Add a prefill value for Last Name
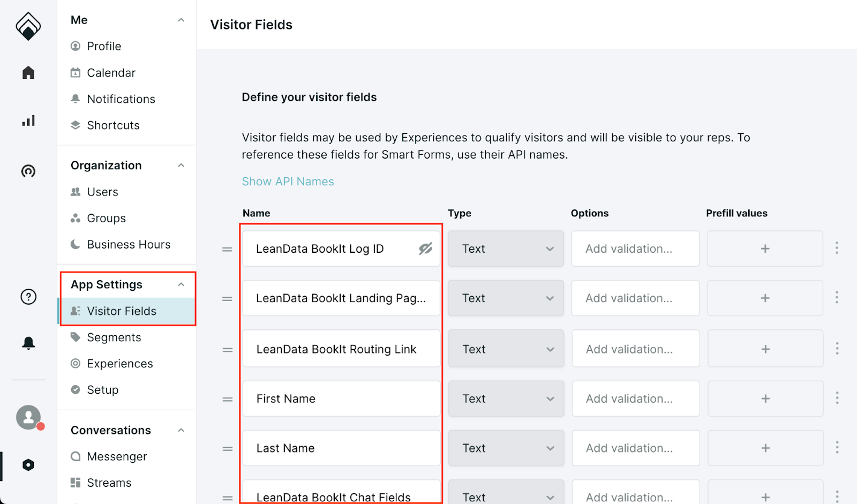 tap(765, 448)
